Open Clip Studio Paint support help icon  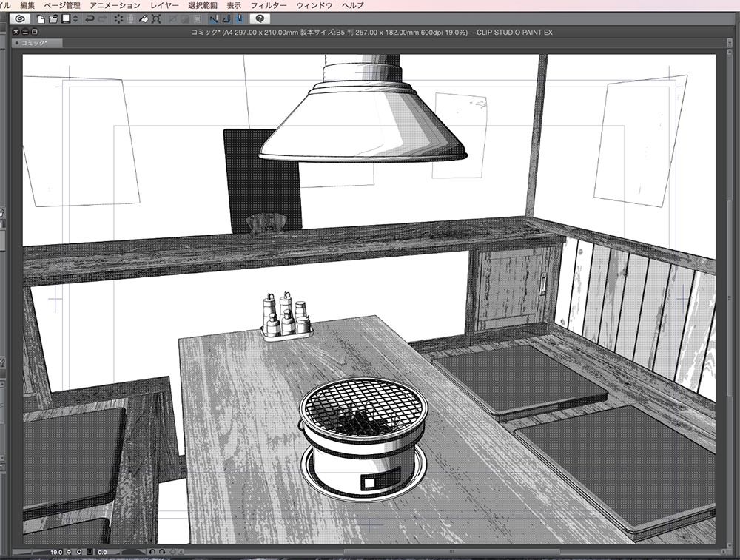(260, 19)
